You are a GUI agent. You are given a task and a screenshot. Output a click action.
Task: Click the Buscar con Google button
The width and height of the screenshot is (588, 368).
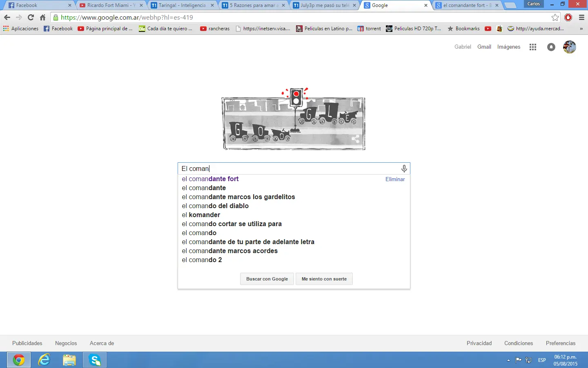pyautogui.click(x=267, y=279)
